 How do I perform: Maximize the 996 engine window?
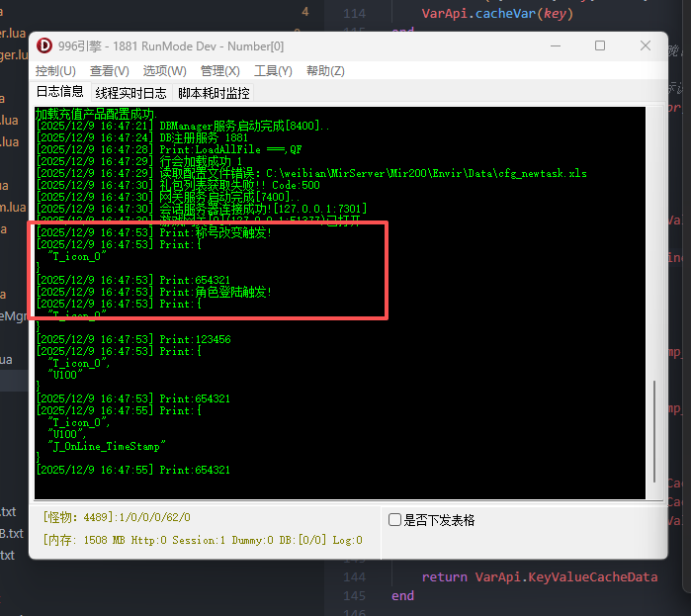(600, 46)
